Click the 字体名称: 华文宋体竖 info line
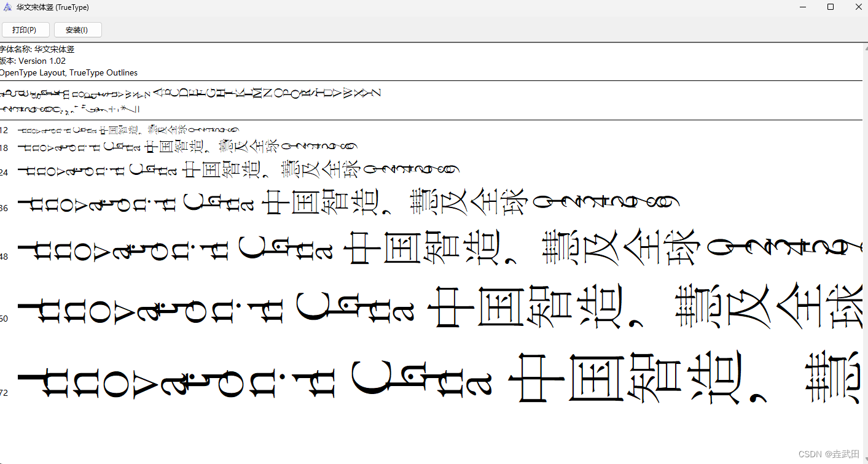 click(x=37, y=48)
